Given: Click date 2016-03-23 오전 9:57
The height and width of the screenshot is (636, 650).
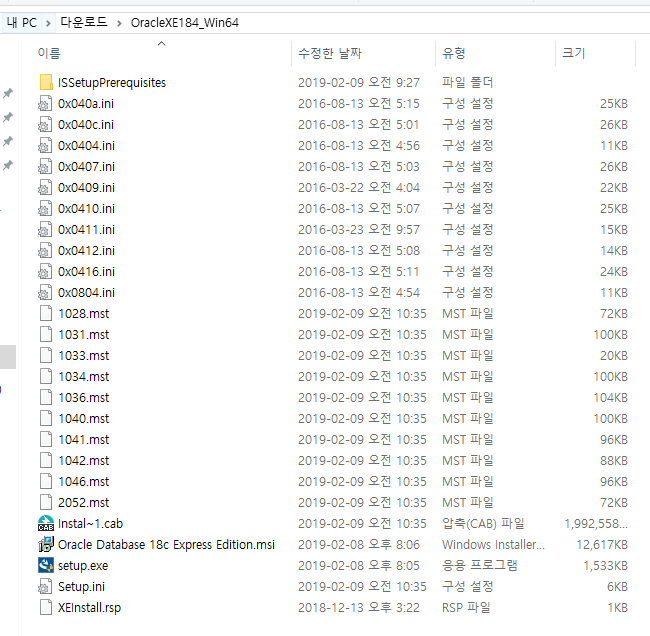Looking at the screenshot, I should (x=359, y=230).
